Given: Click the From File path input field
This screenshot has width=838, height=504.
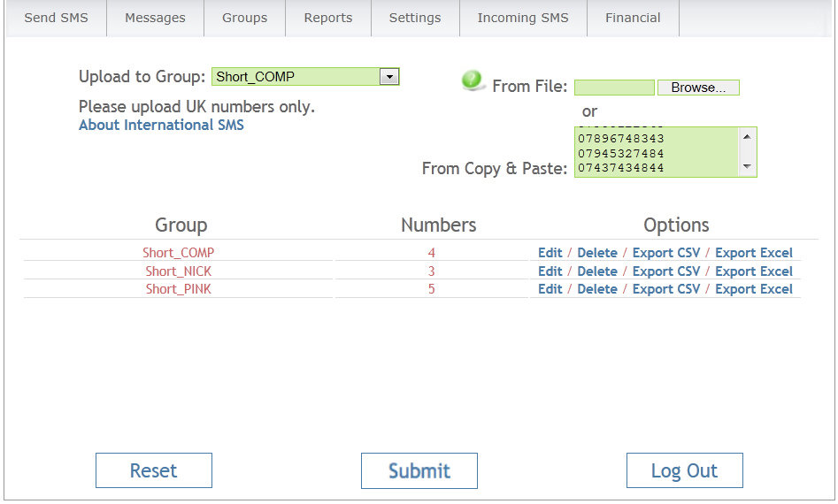Looking at the screenshot, I should 614,88.
